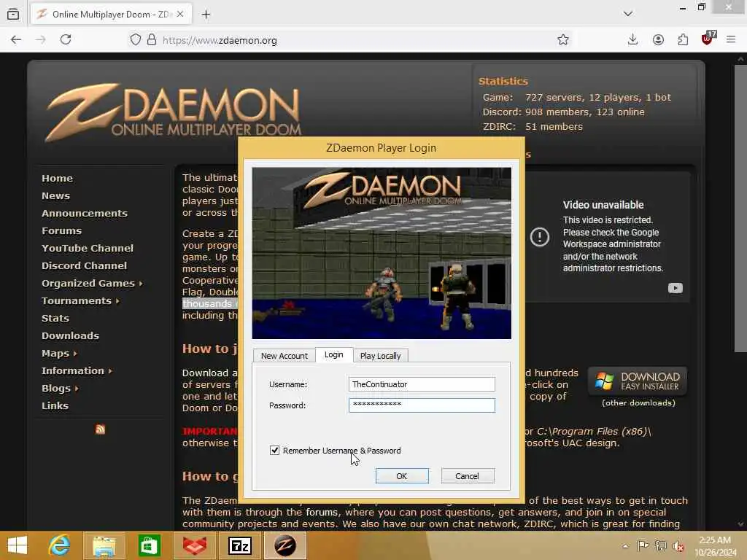Open Discord Channel link
This screenshot has height=560, width=747.
[x=85, y=265]
